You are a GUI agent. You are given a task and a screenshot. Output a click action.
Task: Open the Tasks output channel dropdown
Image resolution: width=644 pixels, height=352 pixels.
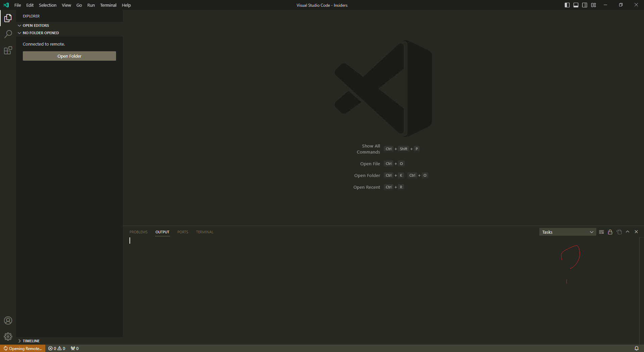[567, 232]
